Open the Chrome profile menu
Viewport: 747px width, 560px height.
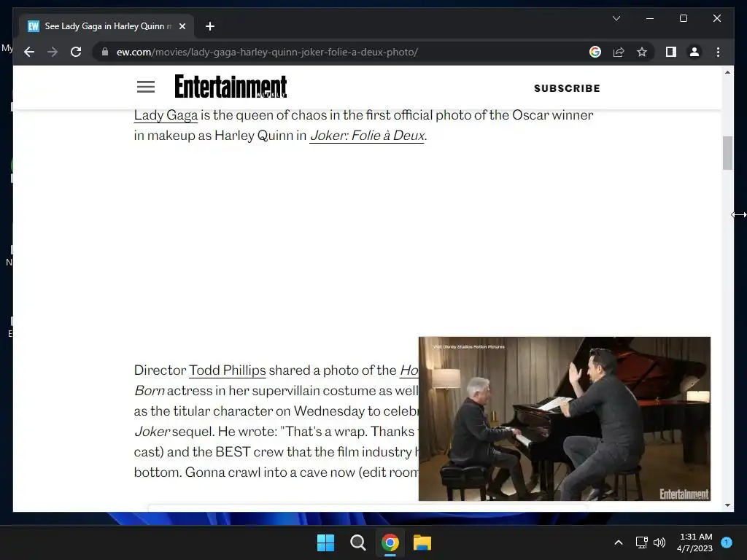click(694, 52)
